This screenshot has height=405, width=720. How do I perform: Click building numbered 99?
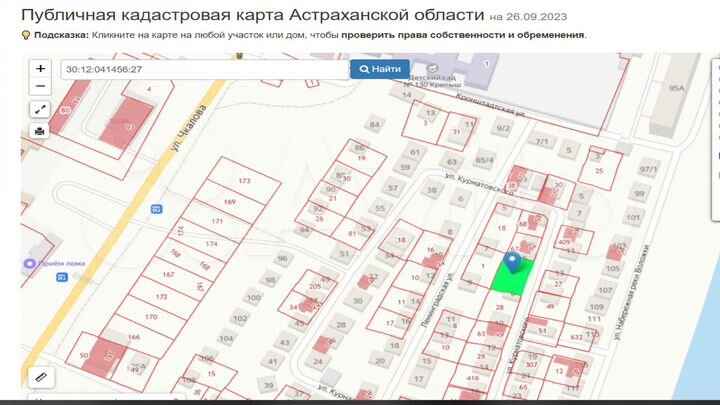[x=639, y=193]
